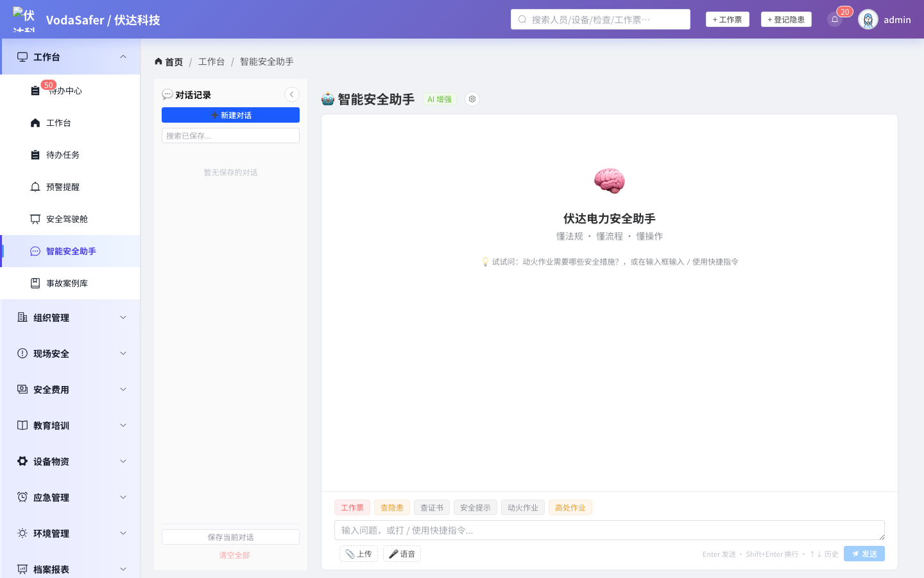Viewport: 924px width, 578px height.
Task: Collapse the 对话记录 panel with arrow button
Action: point(292,94)
